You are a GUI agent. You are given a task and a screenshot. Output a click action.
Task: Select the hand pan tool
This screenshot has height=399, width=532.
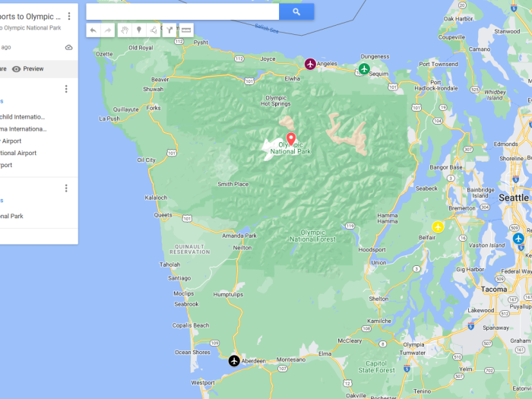pos(125,30)
